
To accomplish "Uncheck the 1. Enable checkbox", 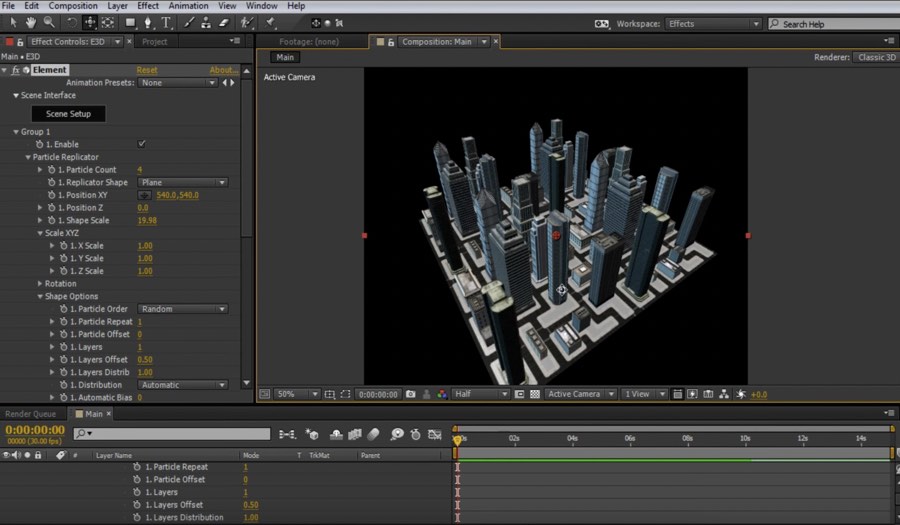I will pos(141,144).
